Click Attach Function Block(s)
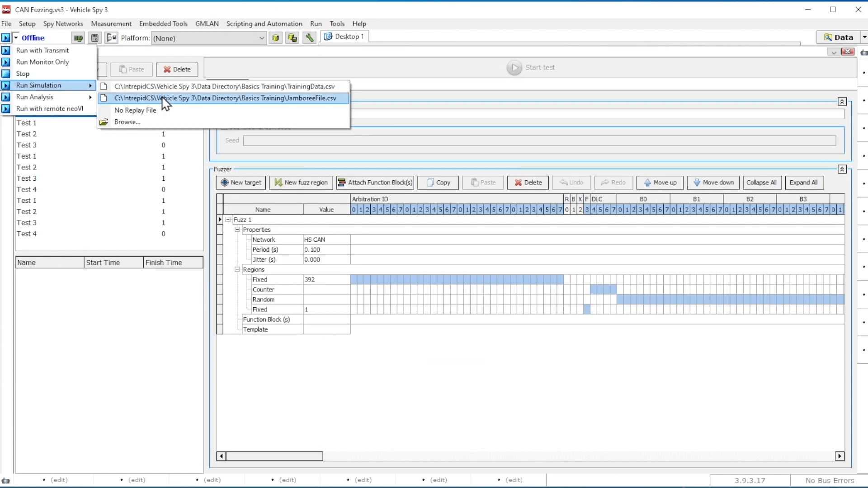The height and width of the screenshot is (488, 868). pyautogui.click(x=375, y=183)
